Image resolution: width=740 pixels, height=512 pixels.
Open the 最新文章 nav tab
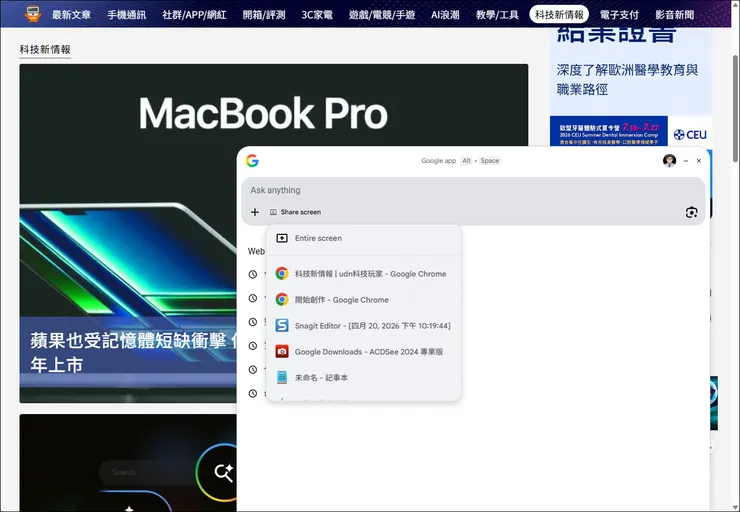(x=71, y=15)
